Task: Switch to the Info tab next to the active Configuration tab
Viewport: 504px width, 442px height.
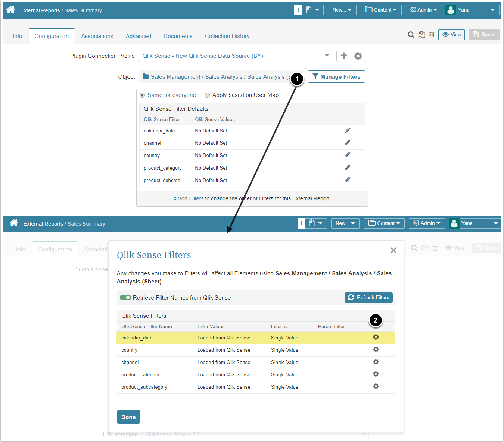Action: (18, 36)
